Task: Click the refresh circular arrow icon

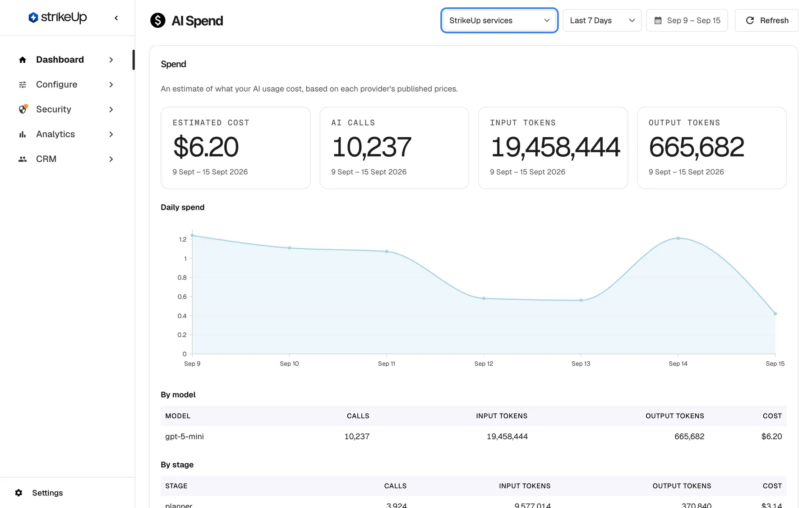Action: coord(750,20)
